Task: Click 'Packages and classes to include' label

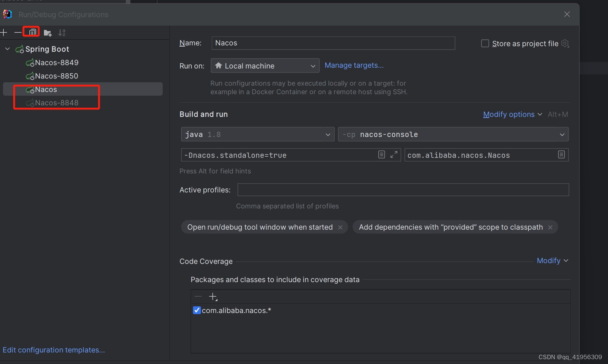Action: [275, 280]
